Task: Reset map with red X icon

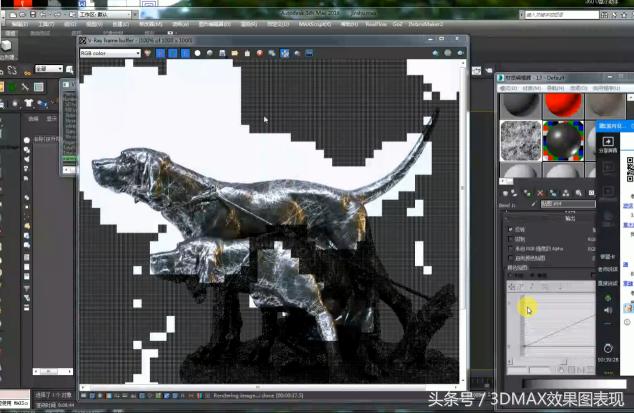Action: click(x=541, y=193)
